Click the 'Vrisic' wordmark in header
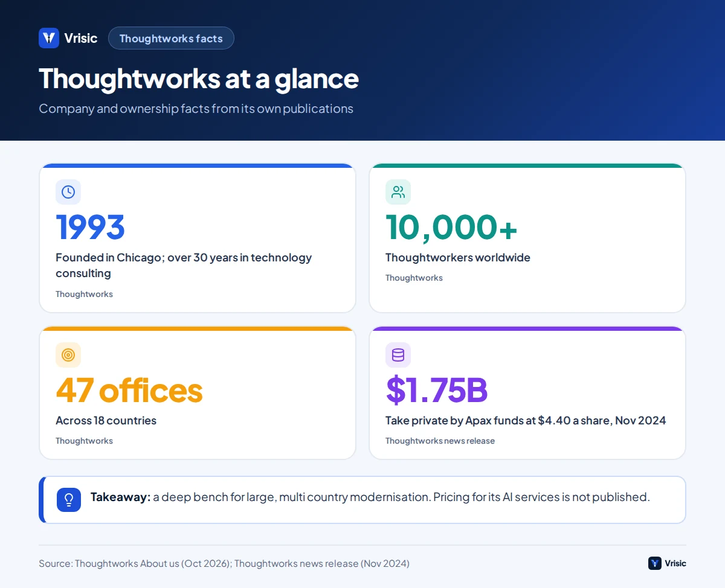The image size is (725, 588). click(80, 38)
